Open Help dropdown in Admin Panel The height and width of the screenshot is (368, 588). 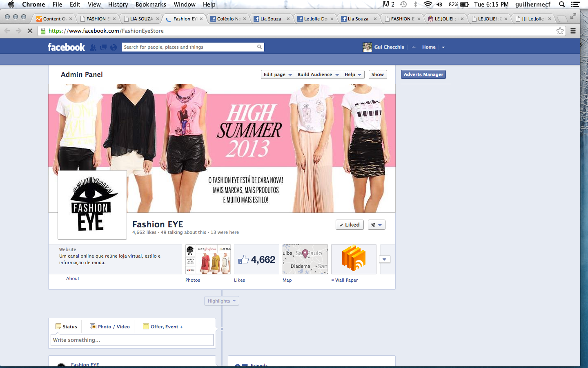point(353,74)
